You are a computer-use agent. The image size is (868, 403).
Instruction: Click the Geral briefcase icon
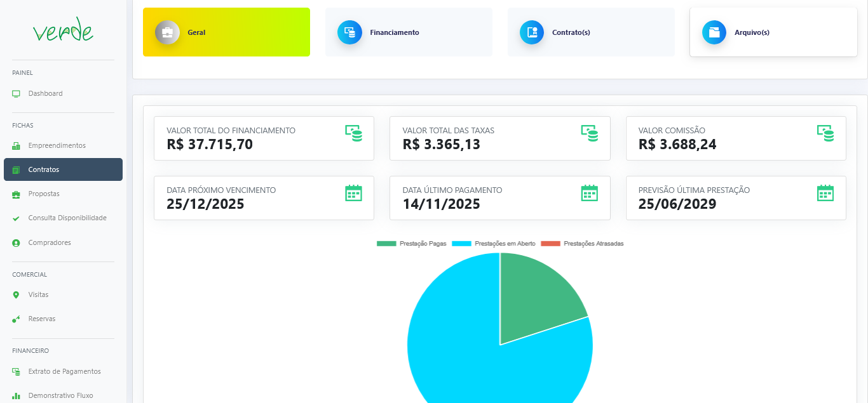[167, 32]
